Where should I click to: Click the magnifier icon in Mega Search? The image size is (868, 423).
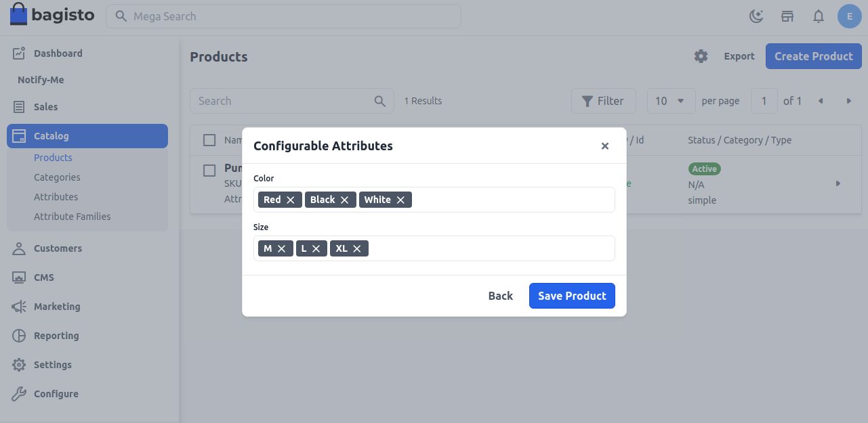121,15
